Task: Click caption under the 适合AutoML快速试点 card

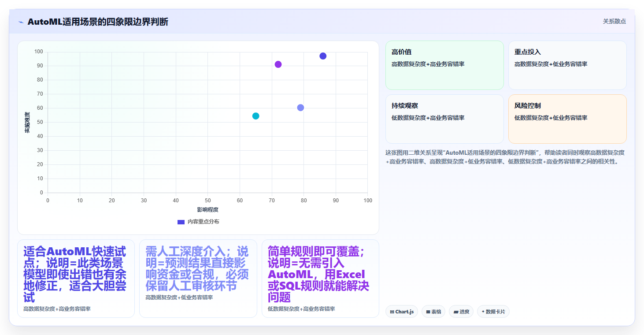Action: [x=57, y=309]
